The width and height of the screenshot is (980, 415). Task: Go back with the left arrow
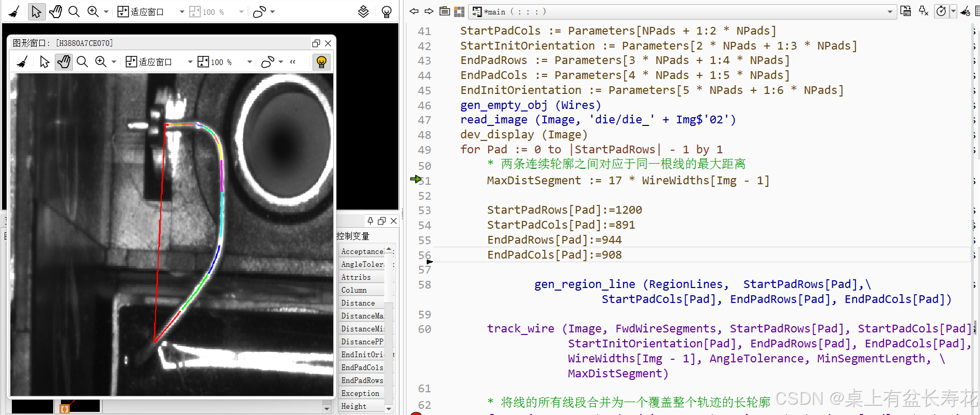point(414,11)
